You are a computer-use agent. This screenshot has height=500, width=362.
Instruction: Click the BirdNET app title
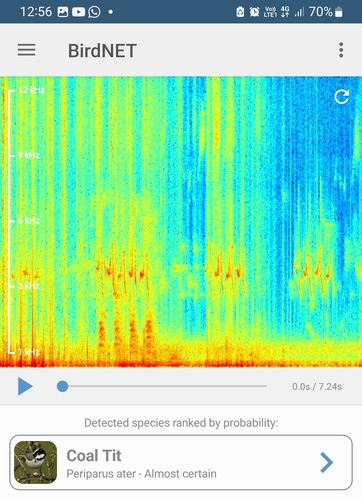[102, 51]
